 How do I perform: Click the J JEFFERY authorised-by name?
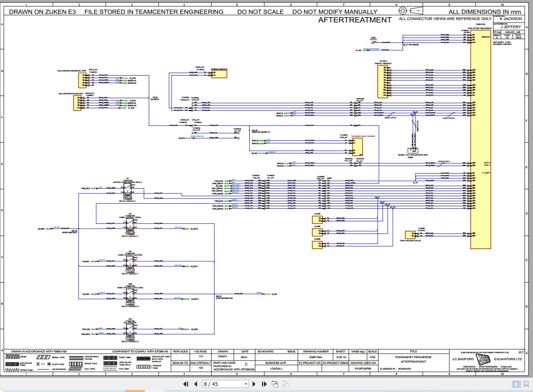point(511,27)
